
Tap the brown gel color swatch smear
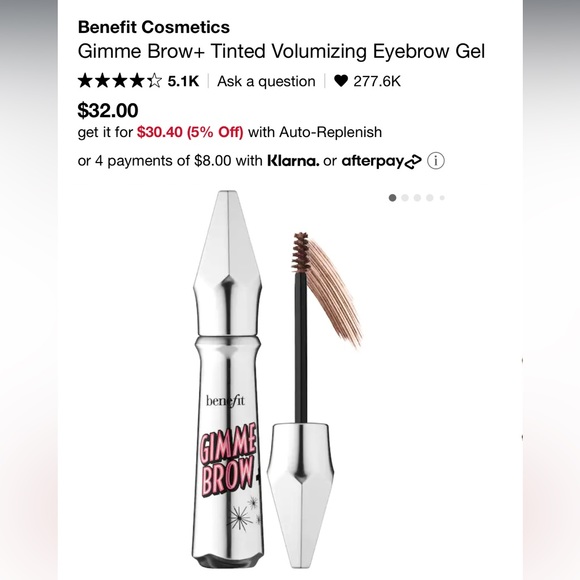pyautogui.click(x=335, y=292)
